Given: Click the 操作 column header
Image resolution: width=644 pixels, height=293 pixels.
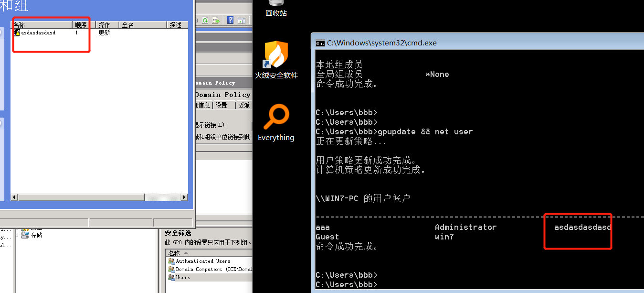Looking at the screenshot, I should tap(108, 25).
